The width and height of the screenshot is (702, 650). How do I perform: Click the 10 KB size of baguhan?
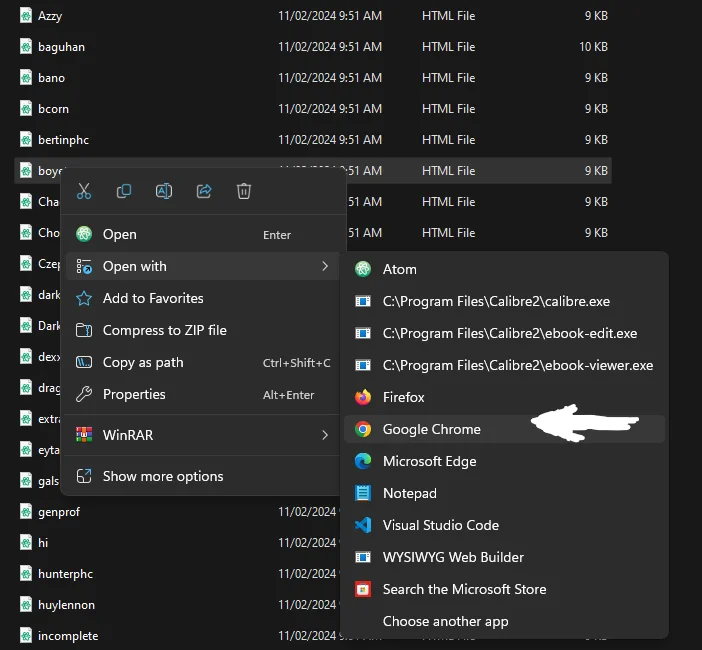click(x=593, y=47)
